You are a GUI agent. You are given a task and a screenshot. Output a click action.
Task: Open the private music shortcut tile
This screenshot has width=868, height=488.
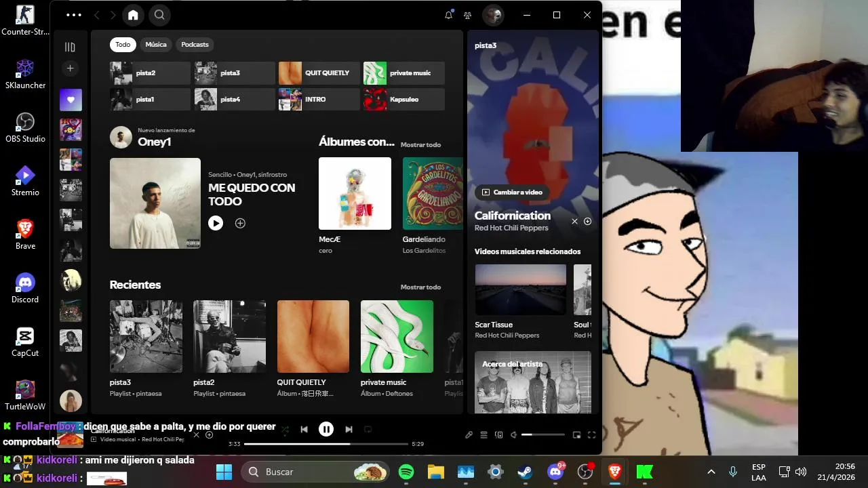pyautogui.click(x=404, y=73)
